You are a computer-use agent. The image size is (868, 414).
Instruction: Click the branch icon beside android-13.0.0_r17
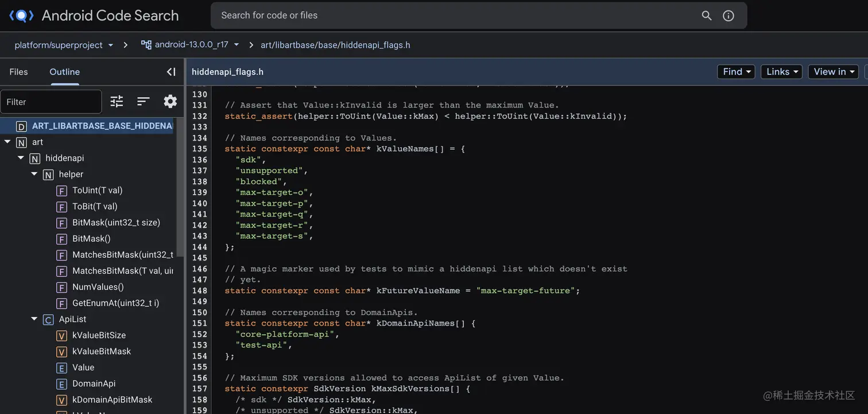[x=146, y=45]
